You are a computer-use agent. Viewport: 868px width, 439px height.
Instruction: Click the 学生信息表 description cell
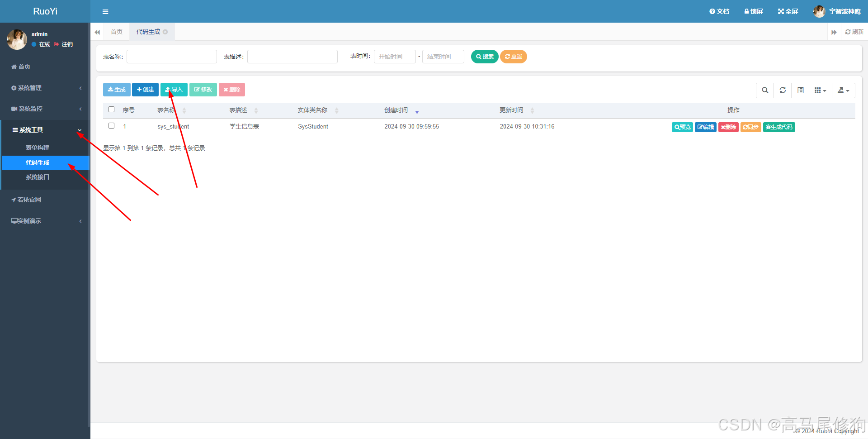click(x=244, y=127)
